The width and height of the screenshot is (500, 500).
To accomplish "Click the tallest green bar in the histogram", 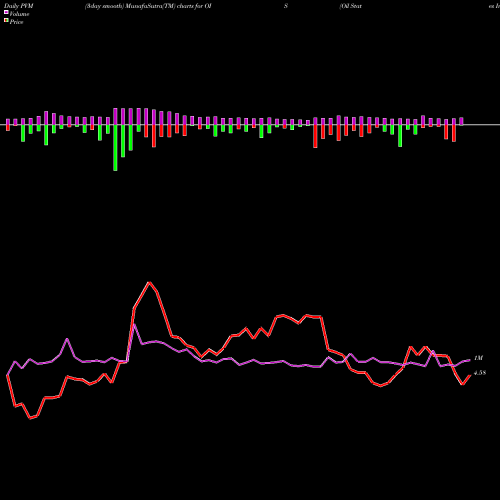I will (115, 148).
